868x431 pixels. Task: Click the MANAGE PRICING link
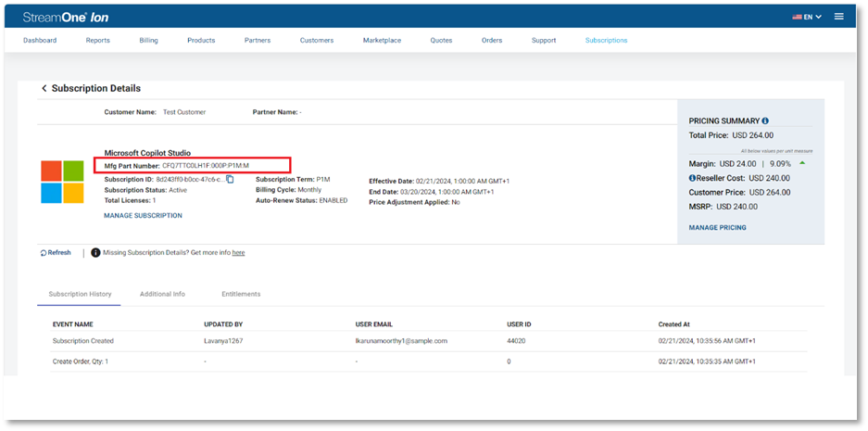[717, 228]
